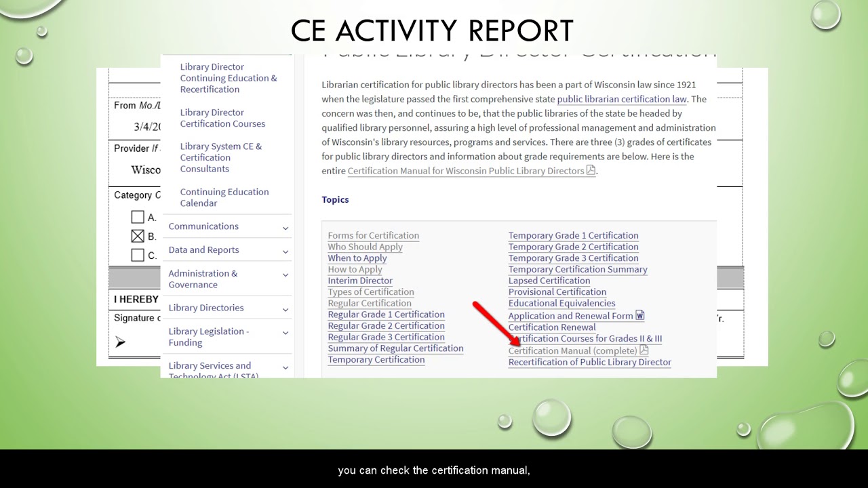Open How to Apply link
Viewport: 868px width, 488px height.
pyautogui.click(x=355, y=269)
